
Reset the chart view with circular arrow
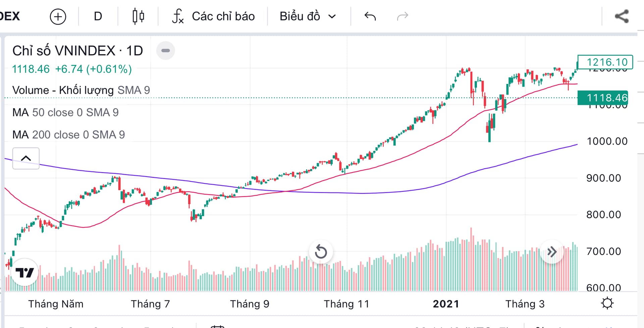321,252
